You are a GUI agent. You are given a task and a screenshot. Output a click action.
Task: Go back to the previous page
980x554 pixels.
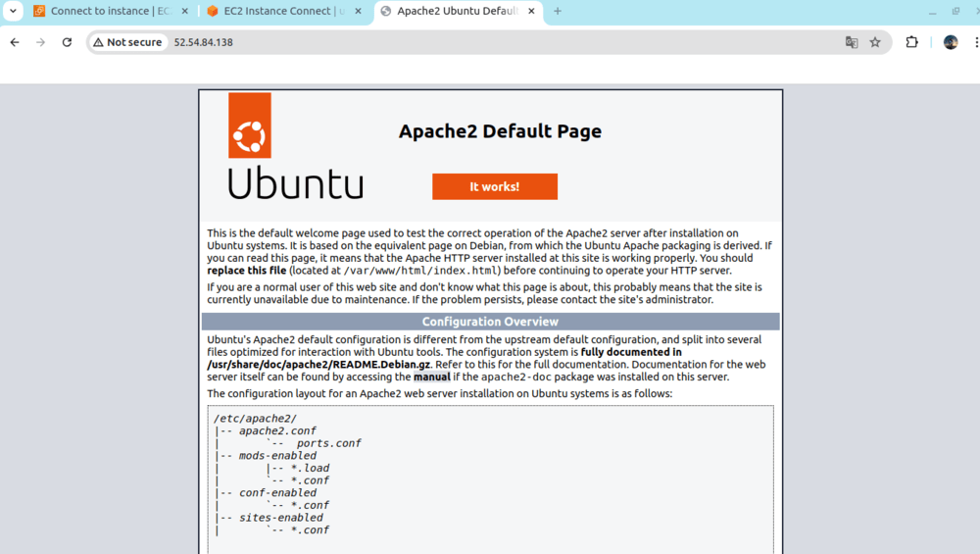tap(15, 42)
